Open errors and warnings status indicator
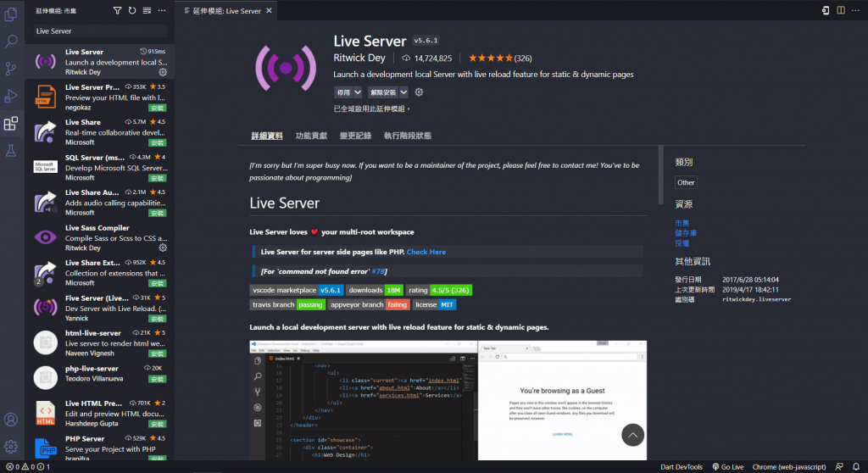The width and height of the screenshot is (868, 473). click(28, 467)
